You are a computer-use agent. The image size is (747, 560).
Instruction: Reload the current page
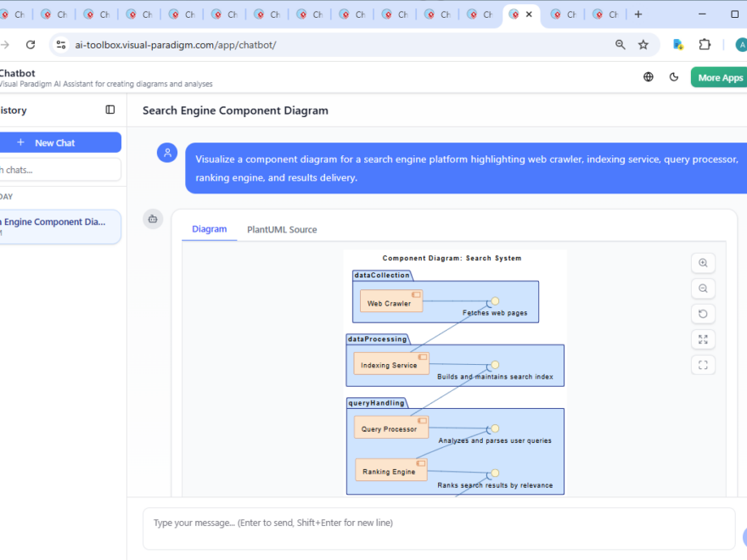click(x=31, y=45)
